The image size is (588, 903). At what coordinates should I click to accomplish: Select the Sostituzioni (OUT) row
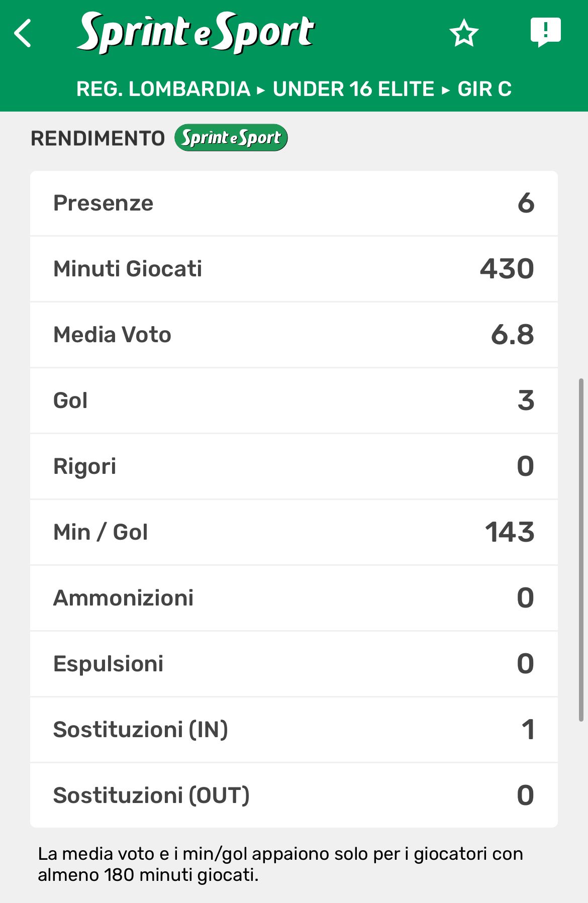click(294, 795)
